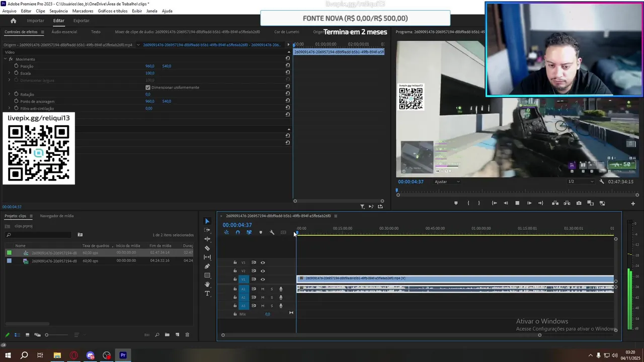
Task: Select the Selection tool arrow
Action: pyautogui.click(x=207, y=221)
